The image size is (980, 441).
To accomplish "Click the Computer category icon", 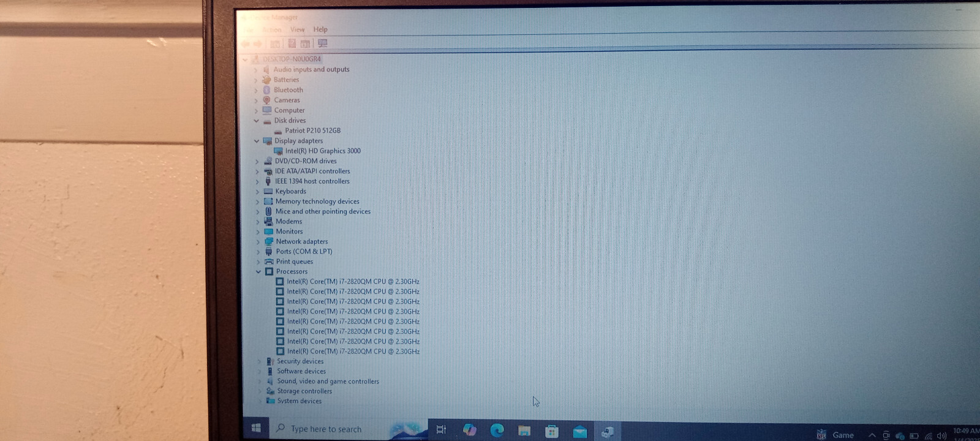I will (267, 110).
